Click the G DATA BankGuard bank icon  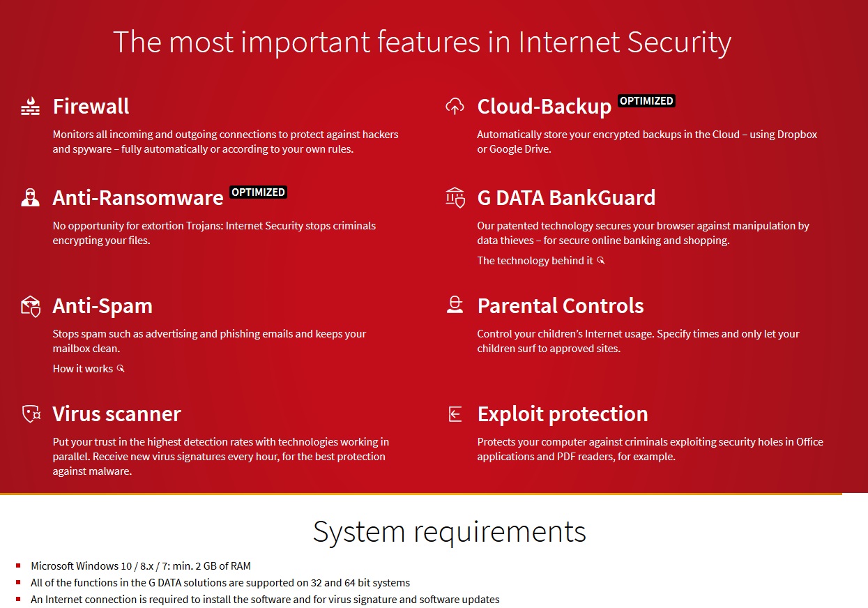[455, 198]
